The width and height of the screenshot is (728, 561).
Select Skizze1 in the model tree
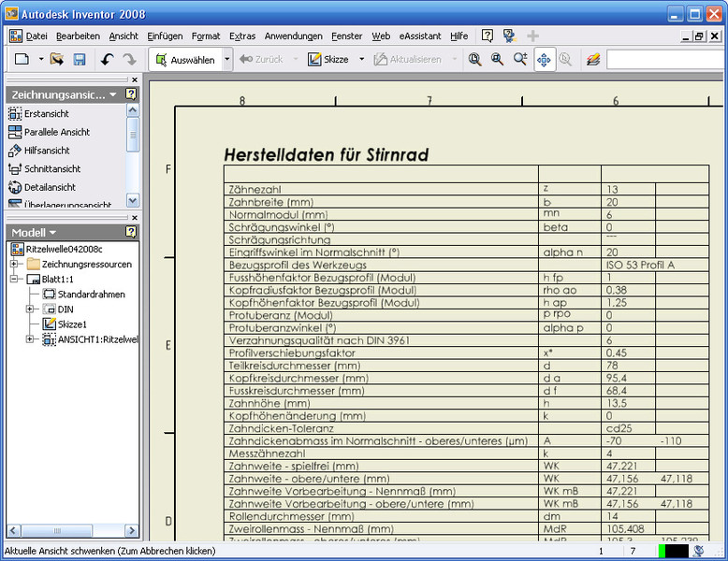pos(71,324)
